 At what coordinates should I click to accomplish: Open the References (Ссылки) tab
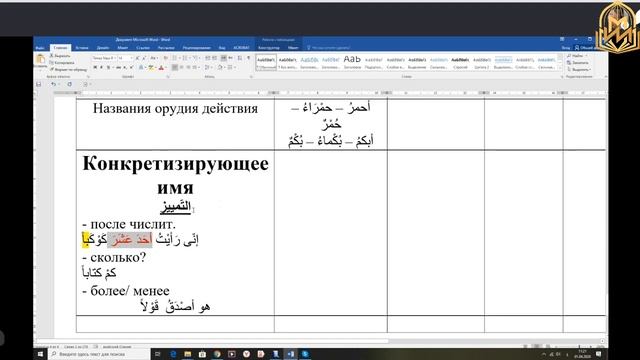coord(143,48)
